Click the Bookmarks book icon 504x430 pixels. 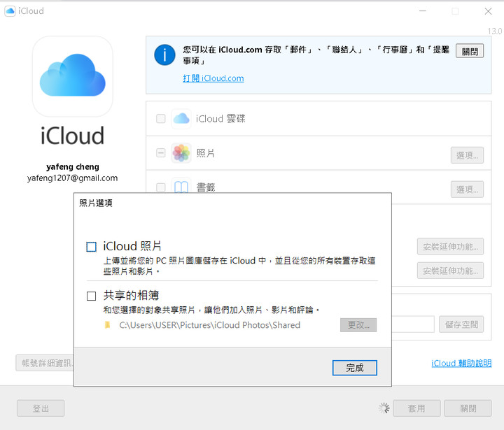(x=181, y=186)
